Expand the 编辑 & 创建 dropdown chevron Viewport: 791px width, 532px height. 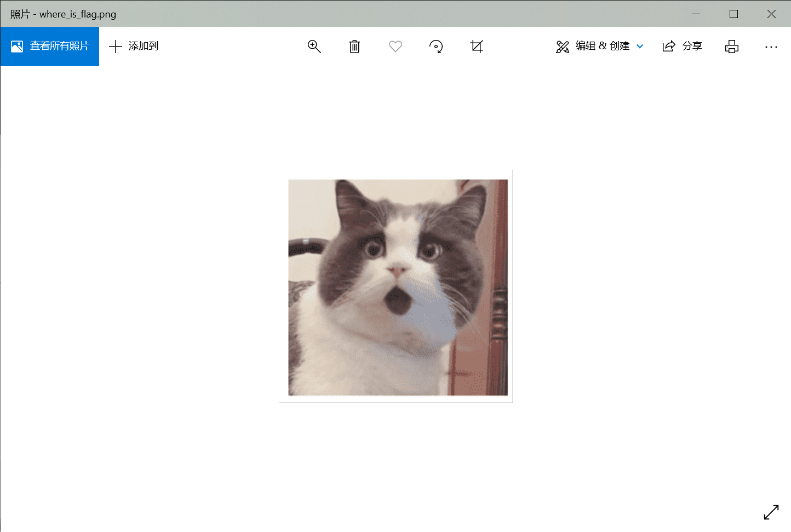(640, 47)
